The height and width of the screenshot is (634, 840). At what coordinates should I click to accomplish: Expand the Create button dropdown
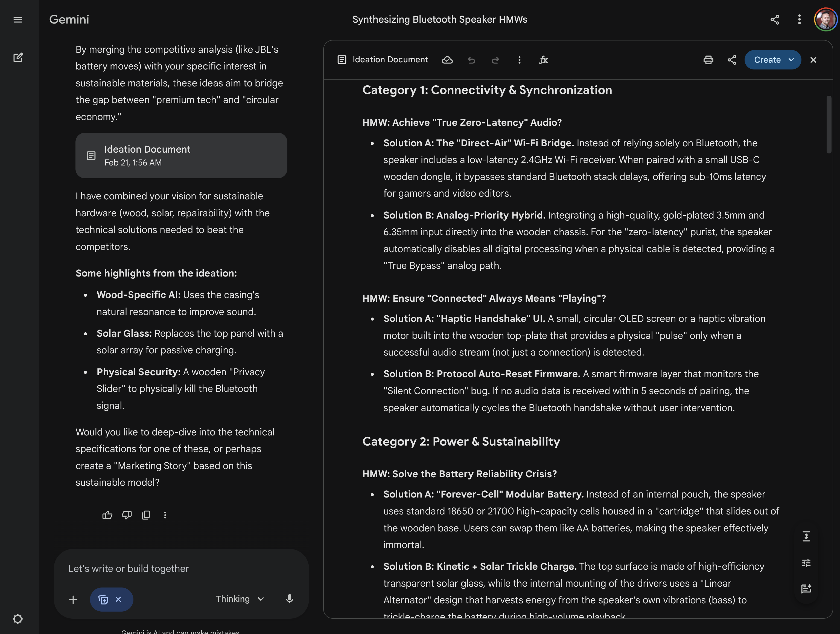tap(791, 60)
